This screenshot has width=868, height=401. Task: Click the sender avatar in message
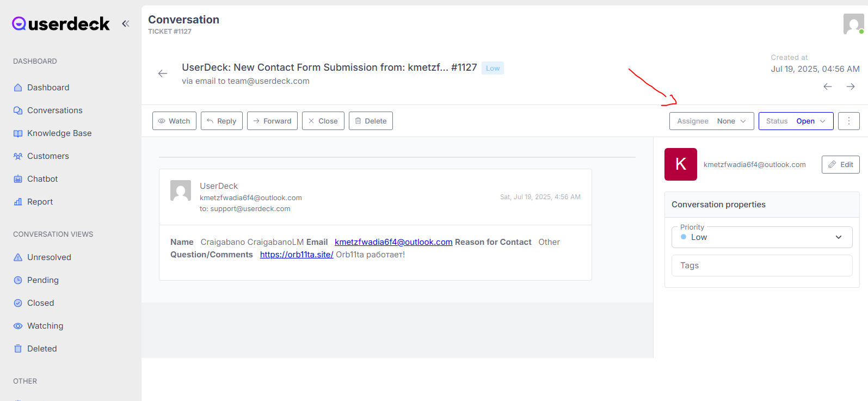(x=181, y=190)
